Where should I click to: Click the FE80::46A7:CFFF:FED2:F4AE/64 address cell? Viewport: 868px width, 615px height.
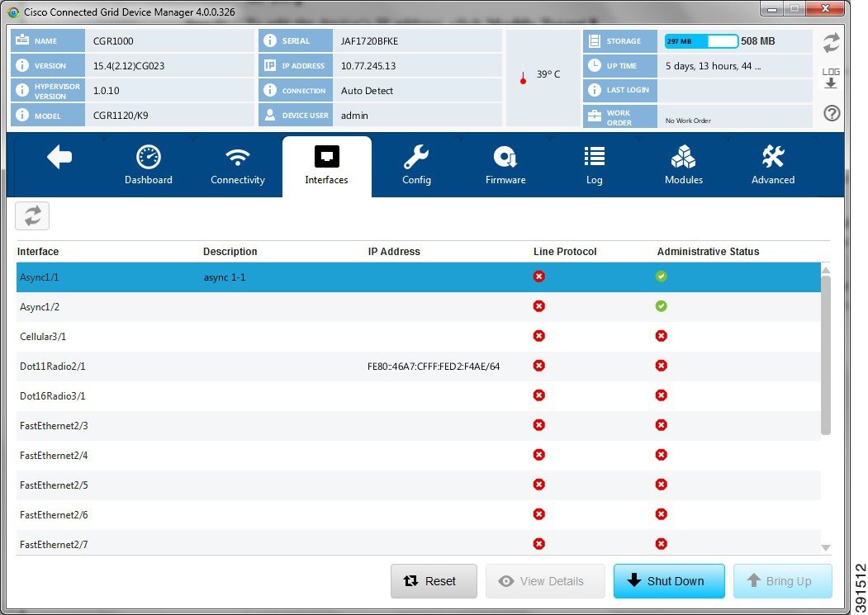[434, 367]
